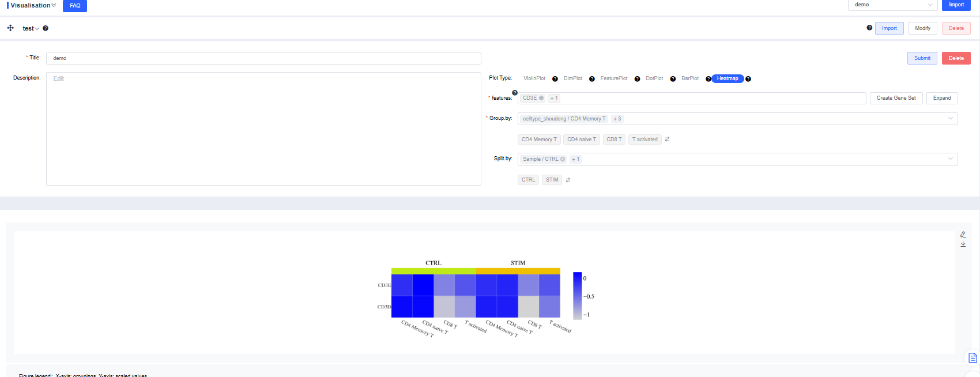Choose BarPlot as plot type
Screen dimensions: 980x377
tap(689, 78)
